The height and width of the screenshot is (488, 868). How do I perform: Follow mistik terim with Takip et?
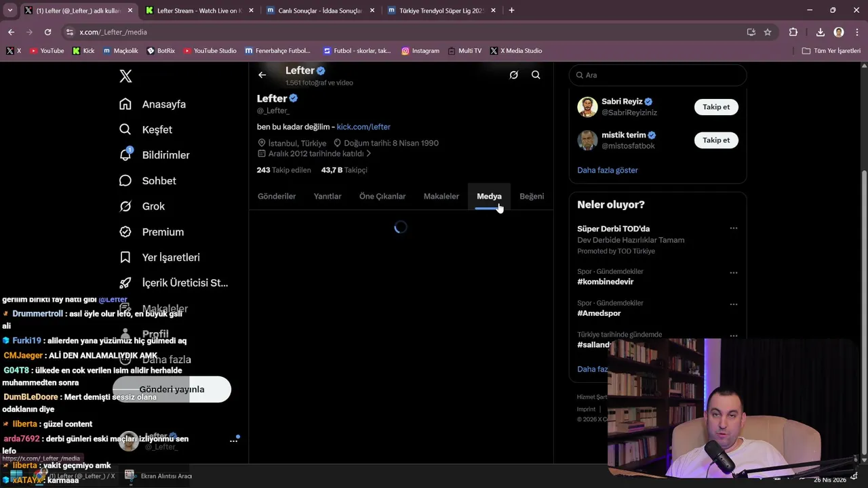click(716, 140)
